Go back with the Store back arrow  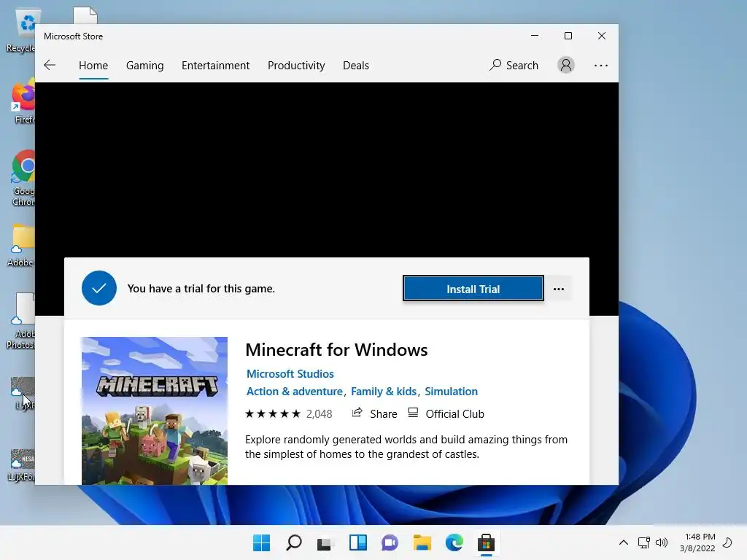tap(50, 65)
